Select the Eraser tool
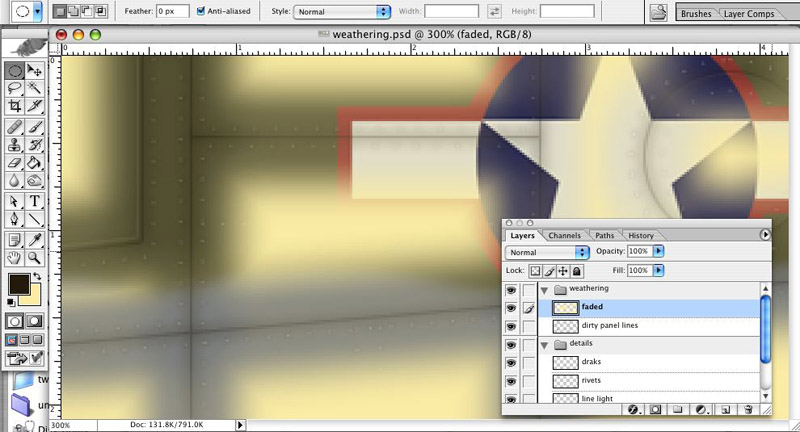This screenshot has height=432, width=800. point(15,163)
